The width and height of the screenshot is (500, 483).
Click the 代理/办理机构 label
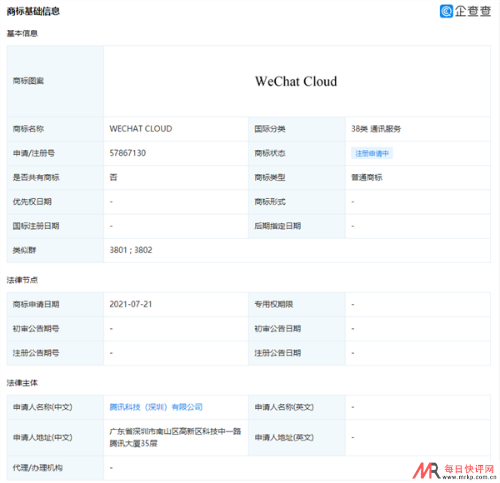click(38, 468)
